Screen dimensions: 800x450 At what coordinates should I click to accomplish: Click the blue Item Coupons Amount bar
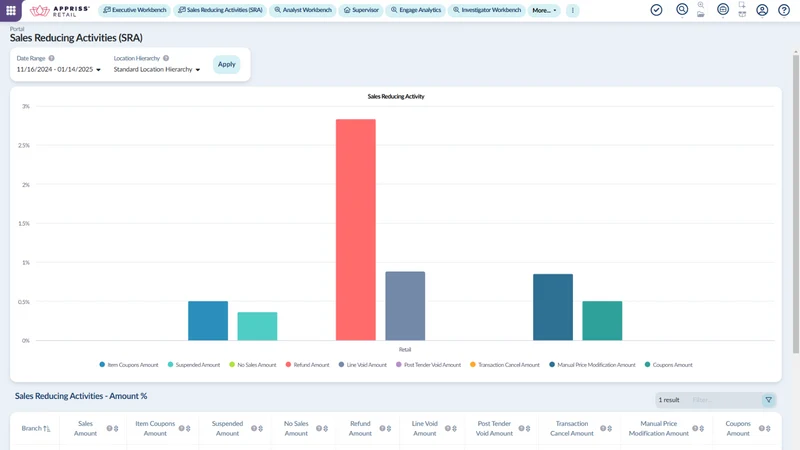(208, 321)
